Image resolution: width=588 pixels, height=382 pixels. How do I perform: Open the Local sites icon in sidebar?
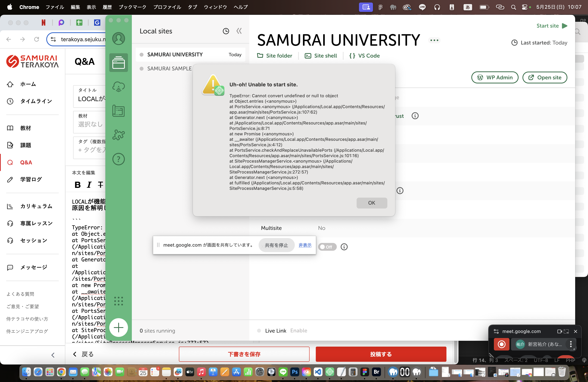(x=118, y=62)
